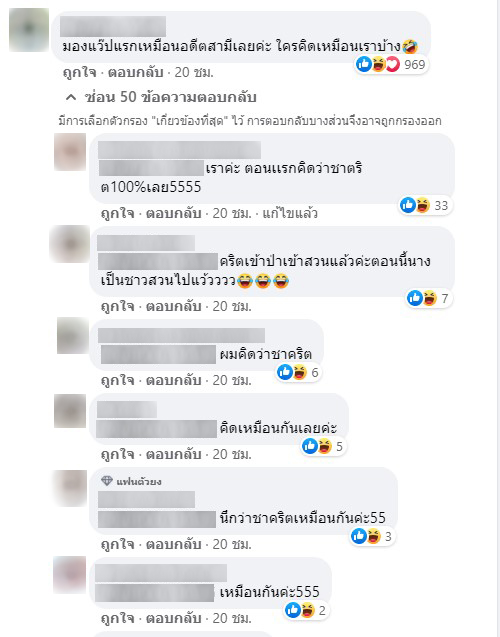This screenshot has width=500, height=637.
Task: Reply to comment ending ไปแว้ววว
Action: [173, 306]
